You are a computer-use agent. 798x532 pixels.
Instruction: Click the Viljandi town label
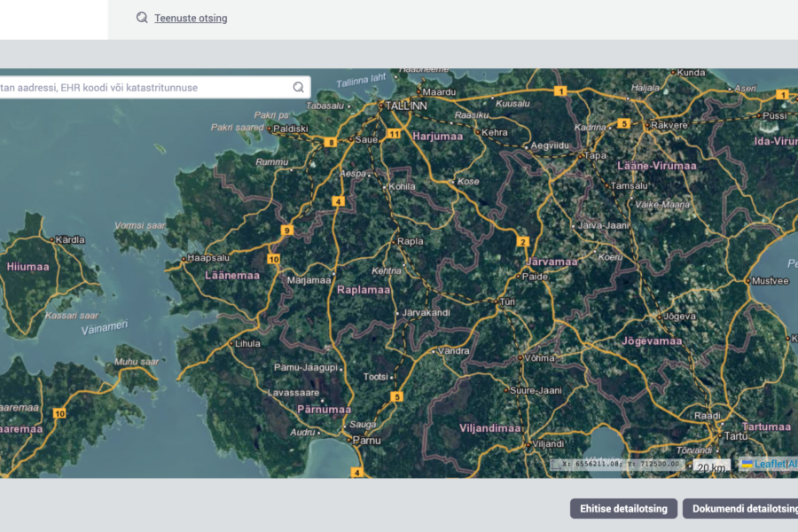[x=548, y=444]
